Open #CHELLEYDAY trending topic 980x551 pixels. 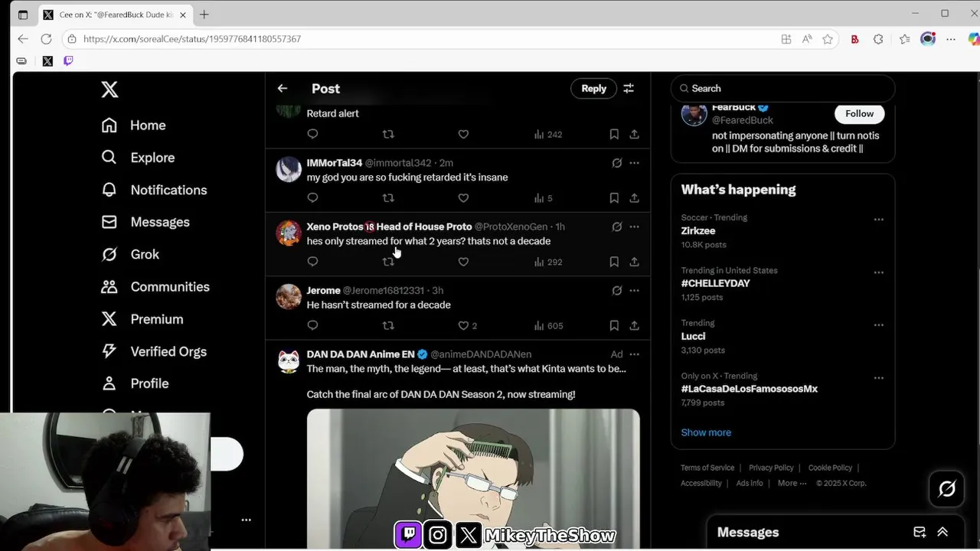pos(716,284)
